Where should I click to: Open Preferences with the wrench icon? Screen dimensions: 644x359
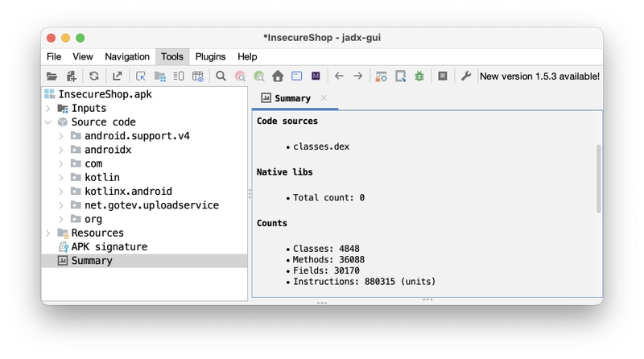(466, 76)
